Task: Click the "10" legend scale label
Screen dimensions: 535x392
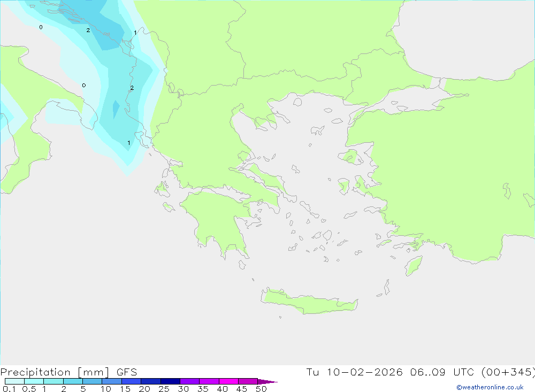Action: [x=106, y=389]
